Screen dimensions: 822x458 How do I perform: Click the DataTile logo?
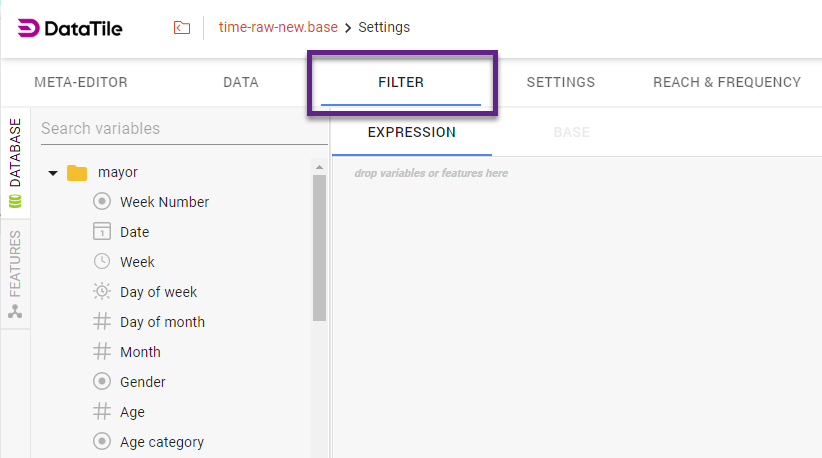70,28
